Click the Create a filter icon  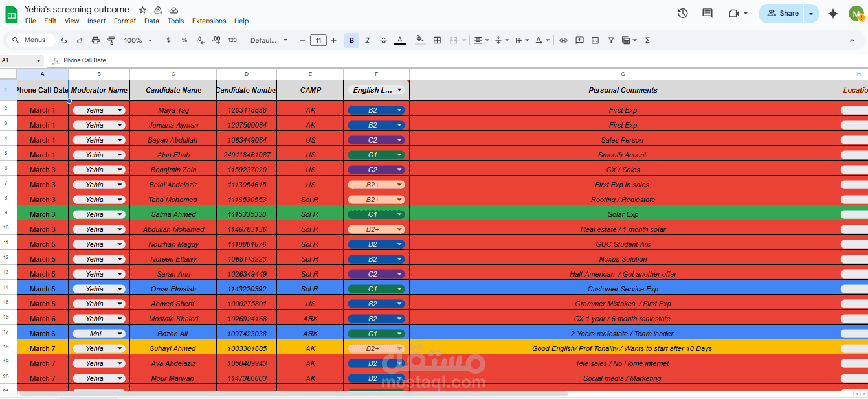point(611,40)
